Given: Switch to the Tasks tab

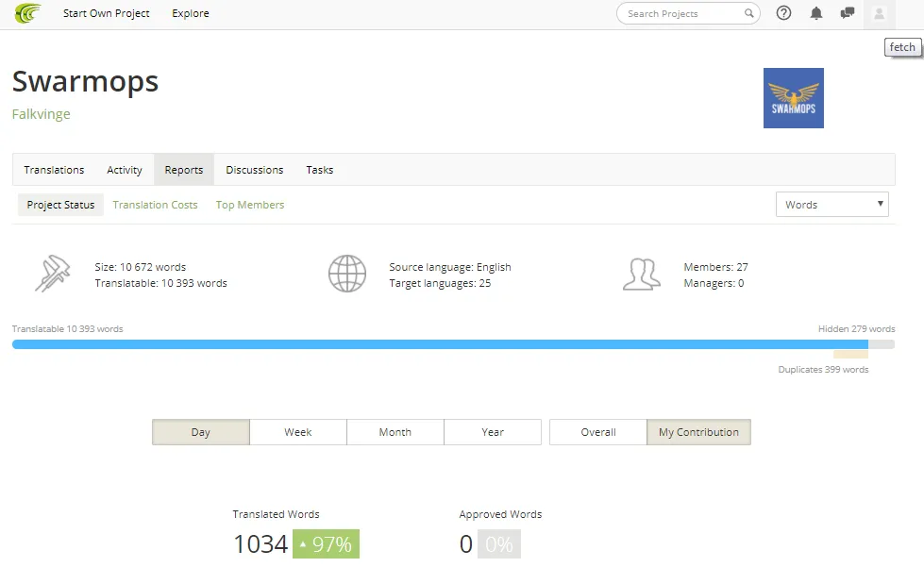Looking at the screenshot, I should [x=319, y=170].
